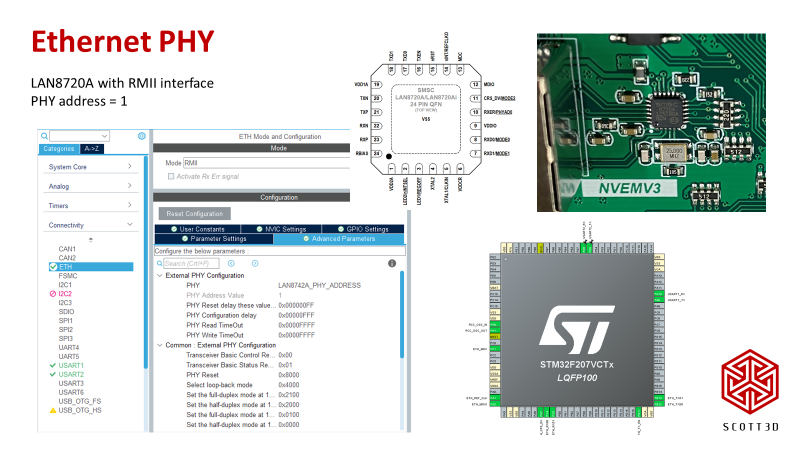The image size is (800, 450).
Task: Click the LAN8742A_PHY_ADDRESS value
Action: pyautogui.click(x=319, y=285)
